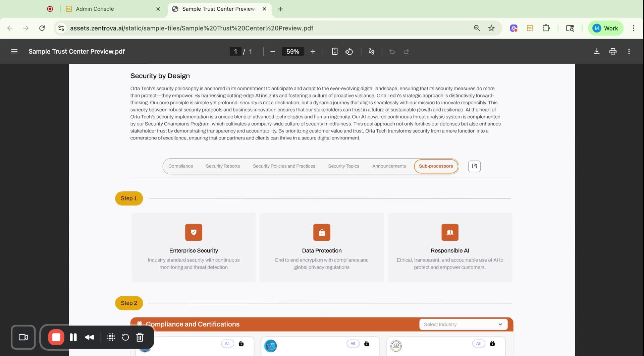This screenshot has width=644, height=356.
Task: Click the All pill on second certification card
Action: pyautogui.click(x=353, y=343)
